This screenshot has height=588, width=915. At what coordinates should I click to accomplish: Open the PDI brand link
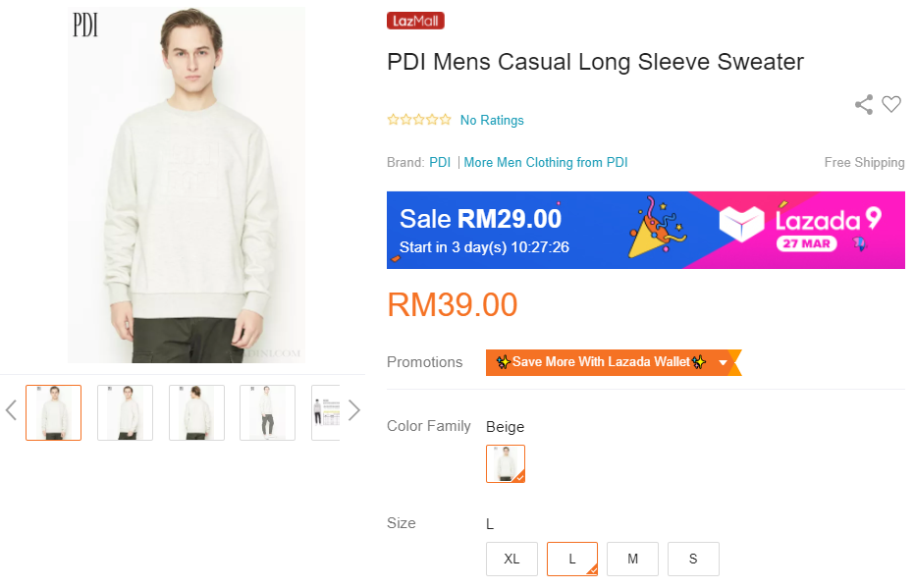point(440,162)
